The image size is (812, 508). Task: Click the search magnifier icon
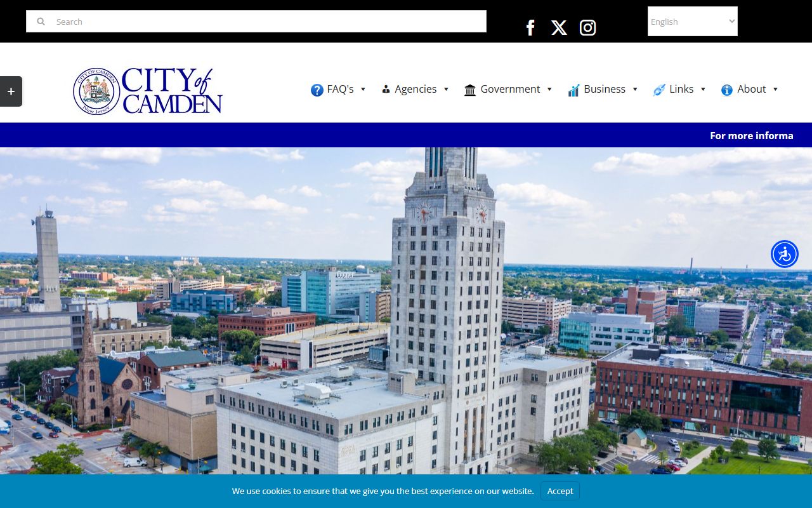tap(41, 22)
